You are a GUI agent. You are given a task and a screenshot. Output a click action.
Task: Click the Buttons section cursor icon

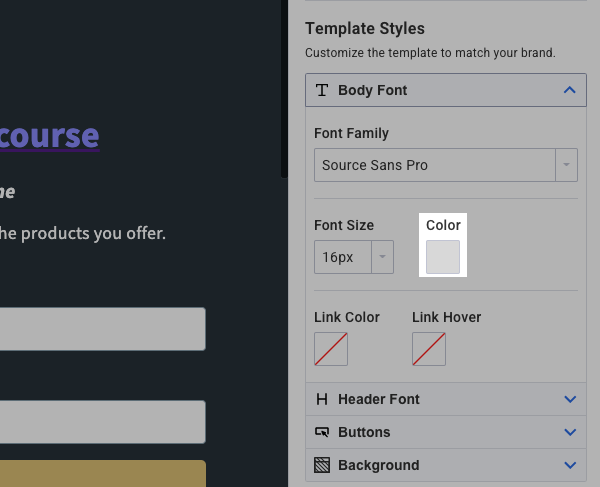pos(322,432)
